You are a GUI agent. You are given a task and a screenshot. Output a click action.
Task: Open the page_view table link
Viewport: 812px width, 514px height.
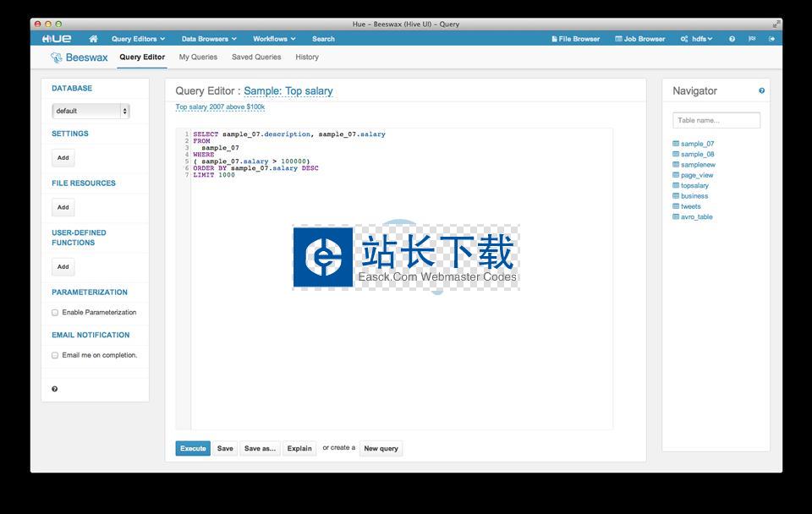[697, 175]
